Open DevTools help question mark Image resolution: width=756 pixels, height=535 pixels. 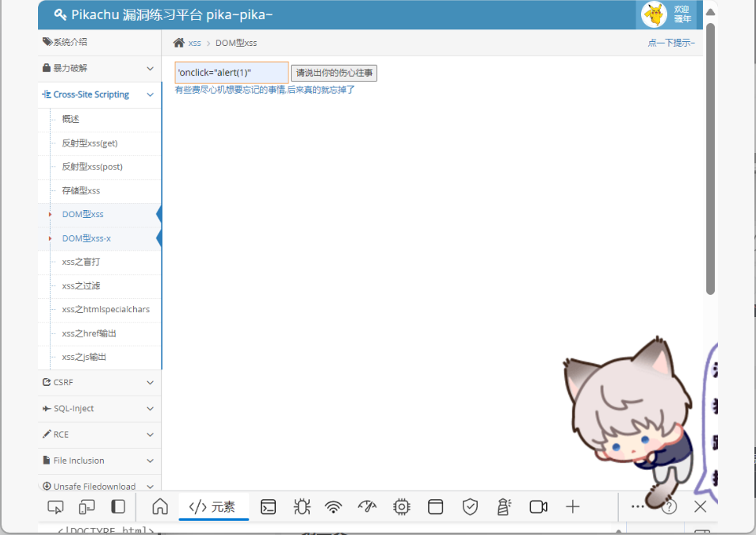point(669,507)
